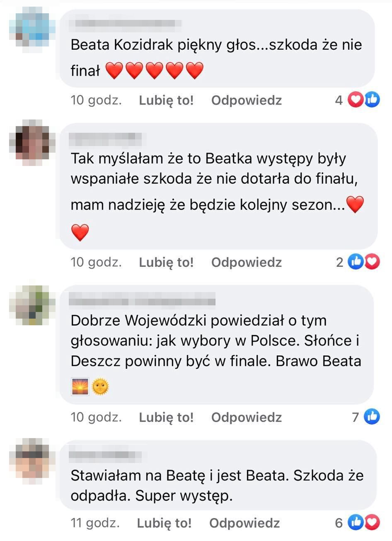Reply to the Beata Kozidrak piękny głos comment
The height and width of the screenshot is (541, 392).
(x=247, y=100)
